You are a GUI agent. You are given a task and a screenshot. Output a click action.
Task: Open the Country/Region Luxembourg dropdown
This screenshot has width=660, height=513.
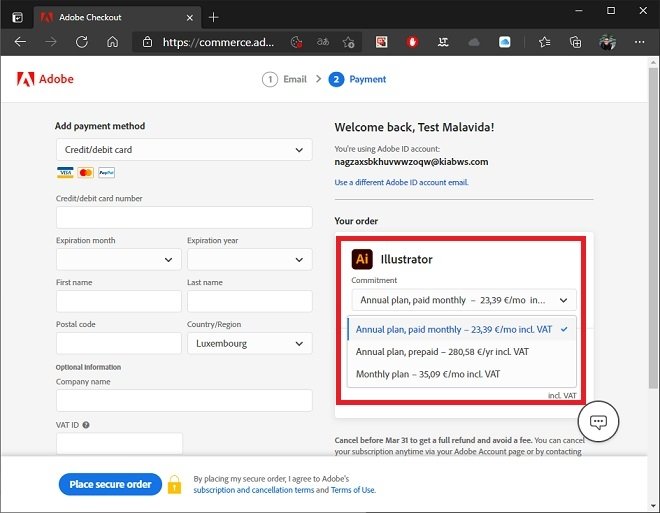pos(250,343)
